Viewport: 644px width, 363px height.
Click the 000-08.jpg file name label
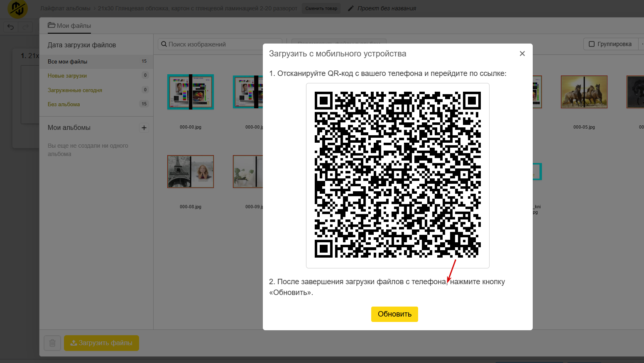click(191, 207)
